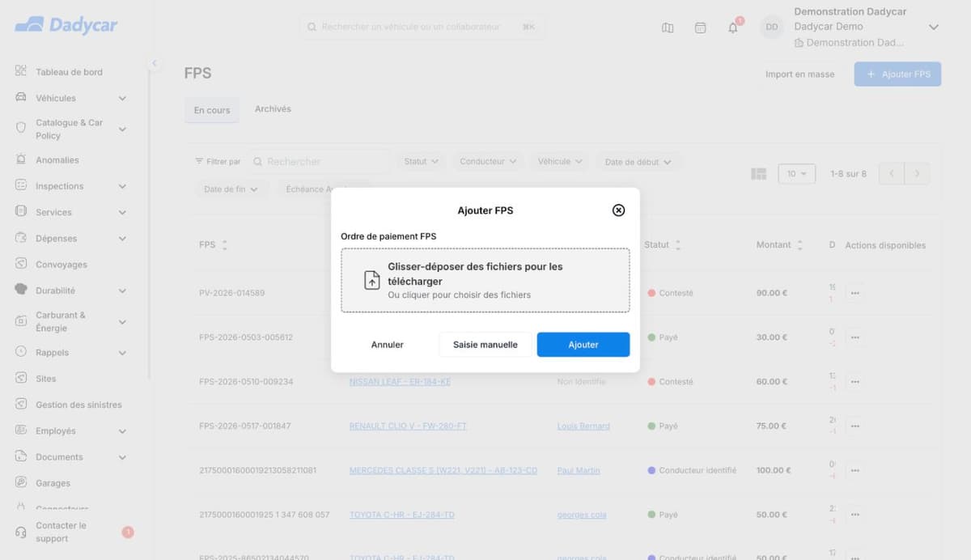Confirm with the blue Ajouter button
971x560 pixels.
coord(583,345)
